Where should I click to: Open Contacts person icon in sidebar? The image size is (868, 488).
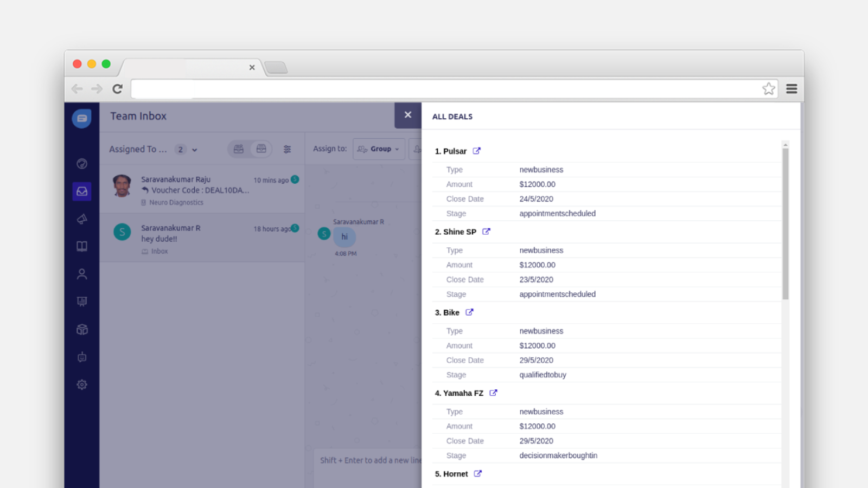(x=82, y=274)
